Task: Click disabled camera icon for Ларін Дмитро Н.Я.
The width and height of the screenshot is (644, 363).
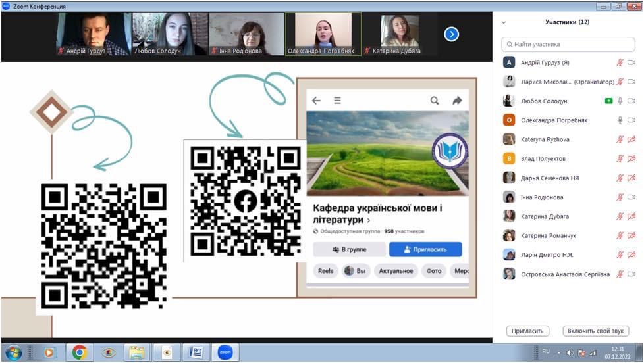Action: click(x=631, y=255)
